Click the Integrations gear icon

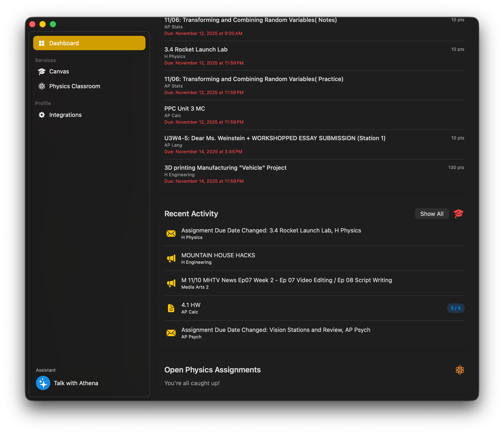point(42,115)
